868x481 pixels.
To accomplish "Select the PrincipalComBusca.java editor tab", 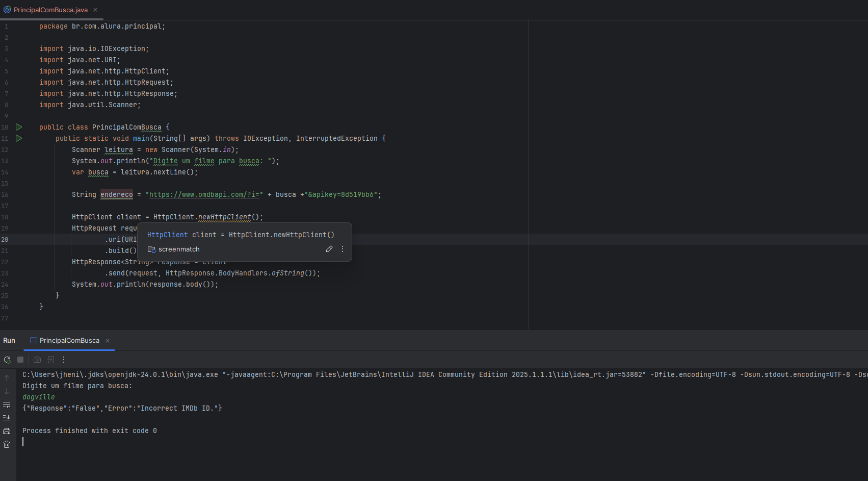I will 50,10.
